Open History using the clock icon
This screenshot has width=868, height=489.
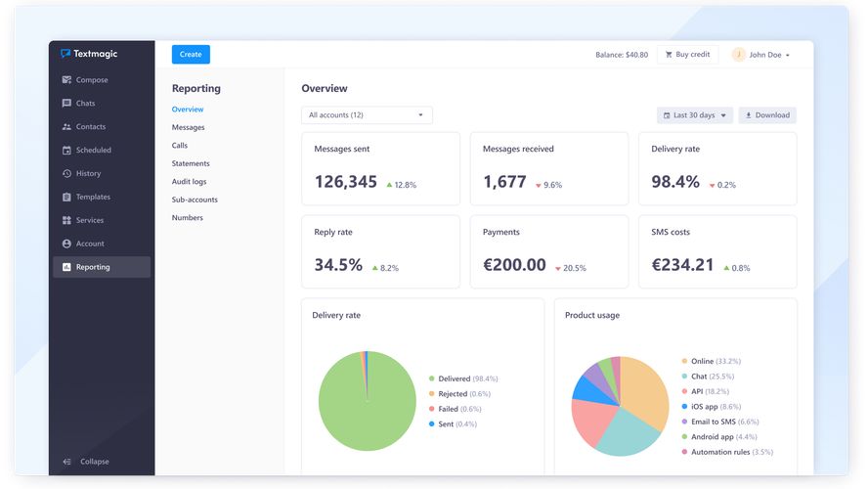pyautogui.click(x=66, y=174)
